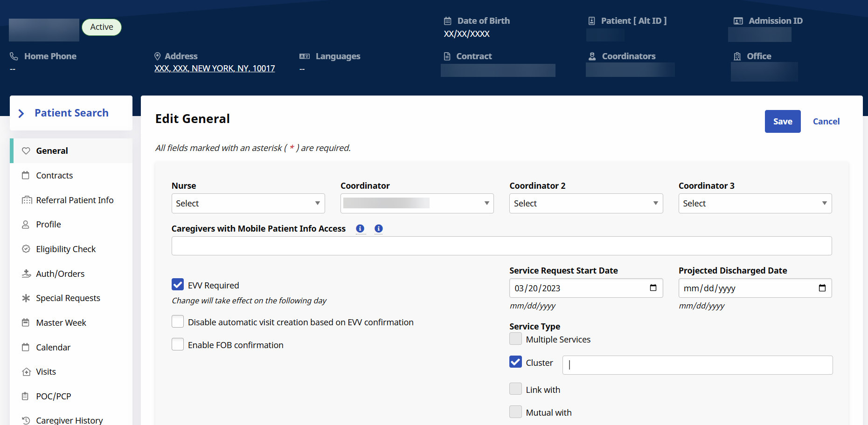Open the Master Week menu item
Viewport: 868px width, 425px height.
61,323
